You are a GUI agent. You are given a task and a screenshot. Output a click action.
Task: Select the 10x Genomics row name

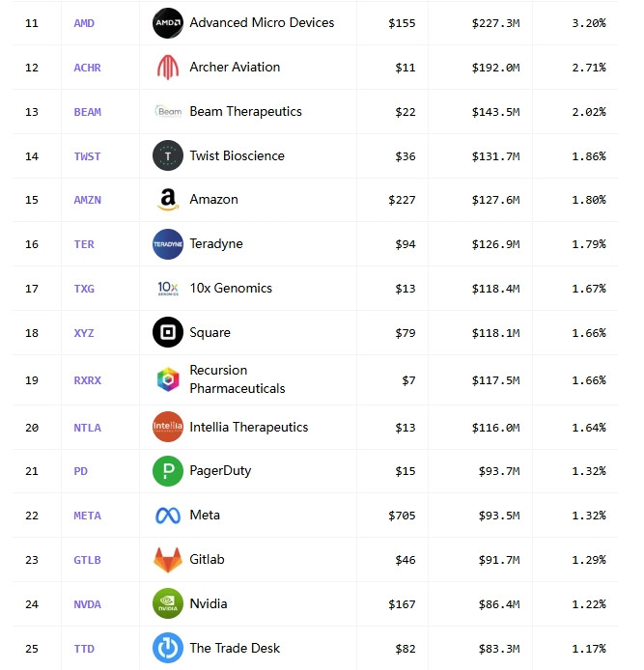[x=231, y=288]
